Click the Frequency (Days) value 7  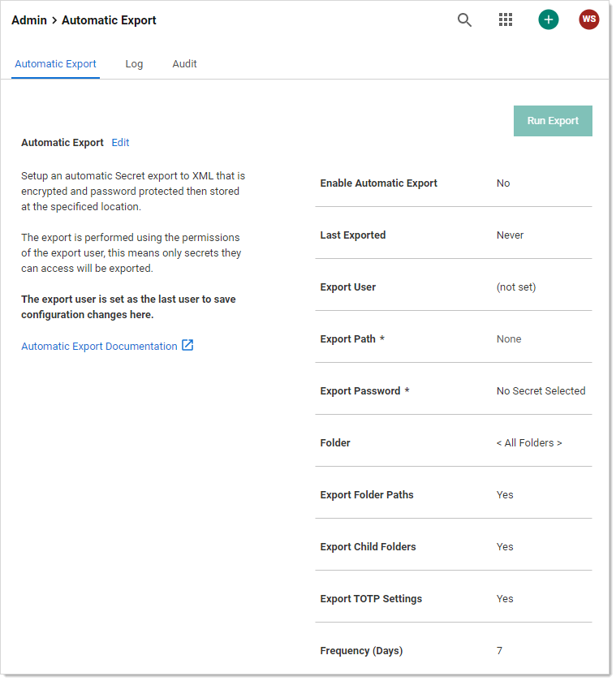pos(499,651)
